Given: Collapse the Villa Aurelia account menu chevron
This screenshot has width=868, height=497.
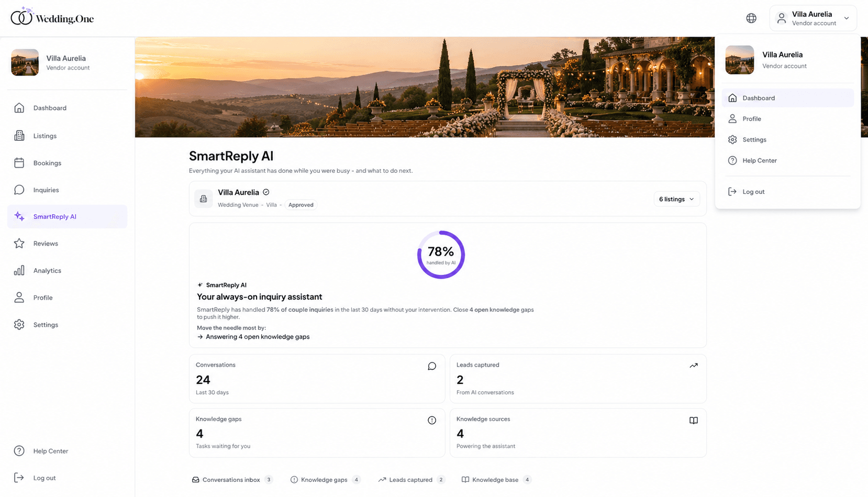Looking at the screenshot, I should 847,18.
